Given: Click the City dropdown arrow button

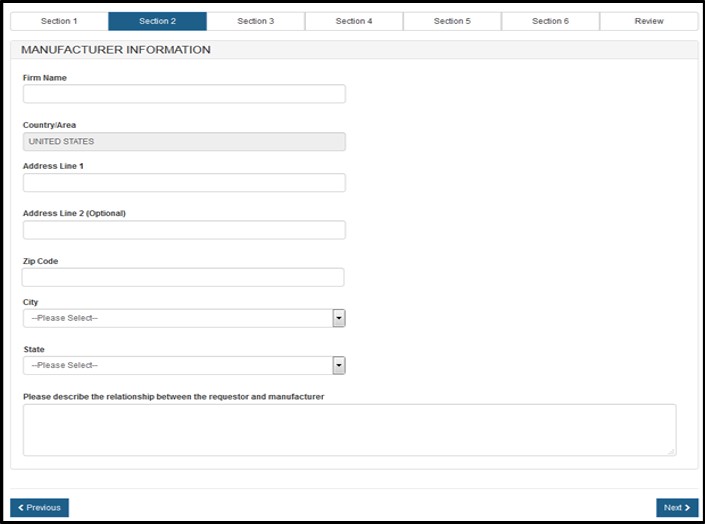Looking at the screenshot, I should pos(339,318).
